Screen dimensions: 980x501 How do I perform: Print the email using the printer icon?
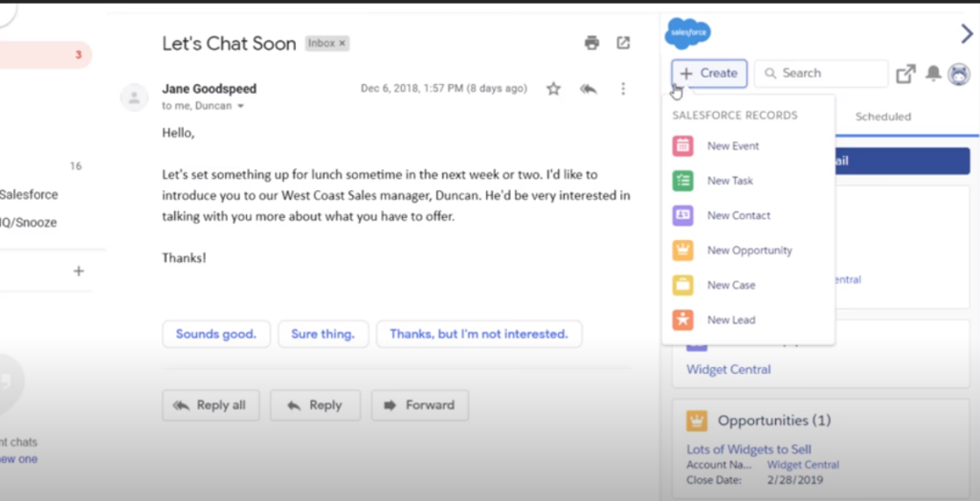pyautogui.click(x=591, y=43)
